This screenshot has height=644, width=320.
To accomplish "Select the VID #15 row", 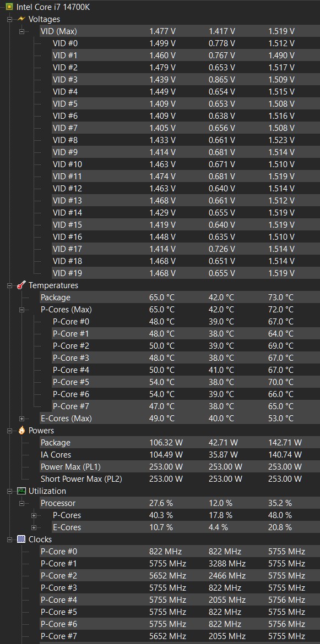I will click(186, 225).
